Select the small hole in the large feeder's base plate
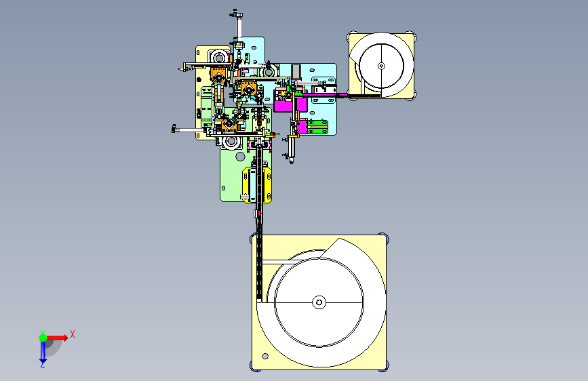588x381 pixels. 265,356
